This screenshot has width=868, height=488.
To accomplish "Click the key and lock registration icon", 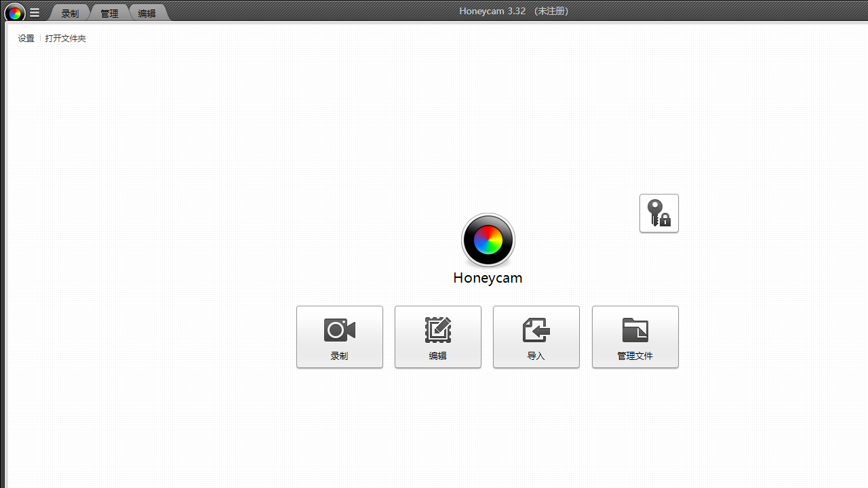I will pos(658,213).
